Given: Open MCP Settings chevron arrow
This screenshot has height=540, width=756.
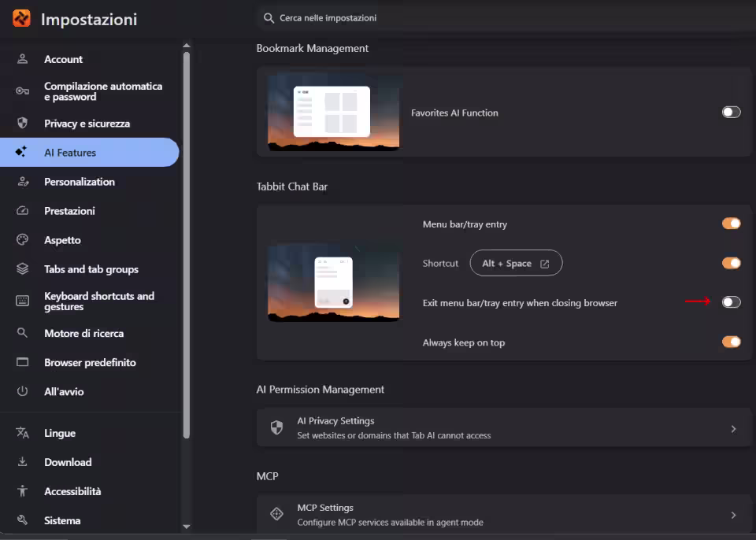Looking at the screenshot, I should [x=733, y=516].
